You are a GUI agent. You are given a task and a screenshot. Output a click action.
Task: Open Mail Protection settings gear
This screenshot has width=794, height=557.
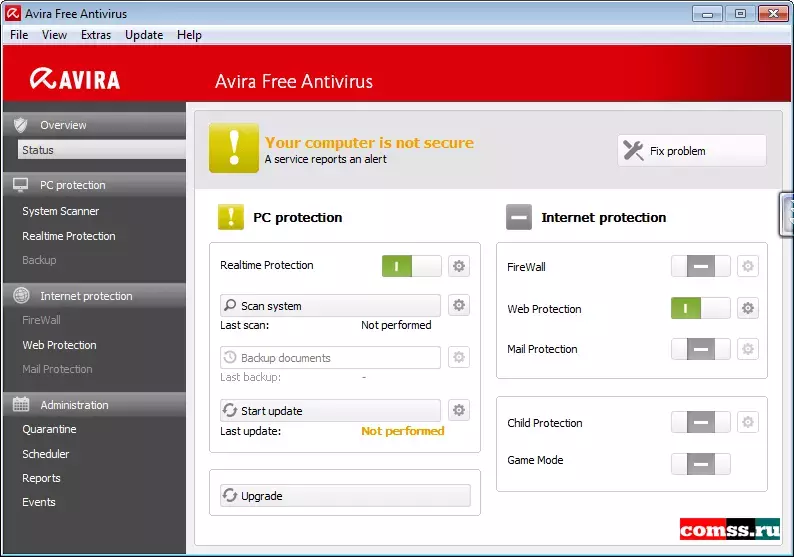pos(748,349)
